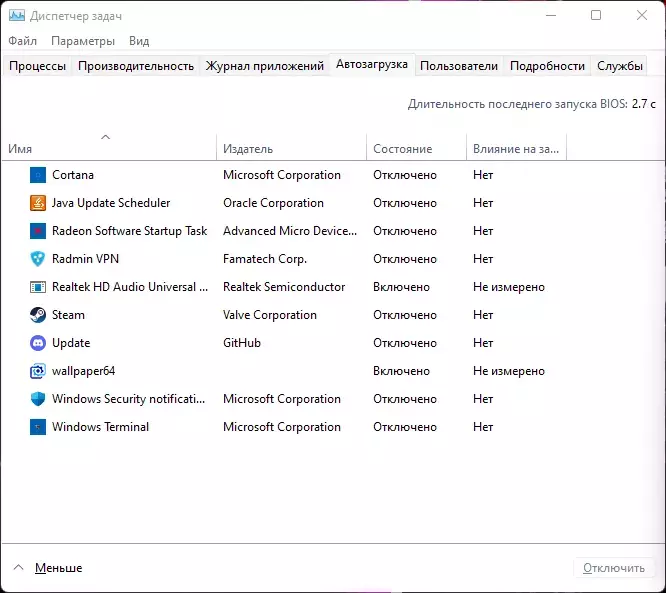Click Нет impact in Radmin VPN row
The height and width of the screenshot is (593, 666).
click(483, 259)
